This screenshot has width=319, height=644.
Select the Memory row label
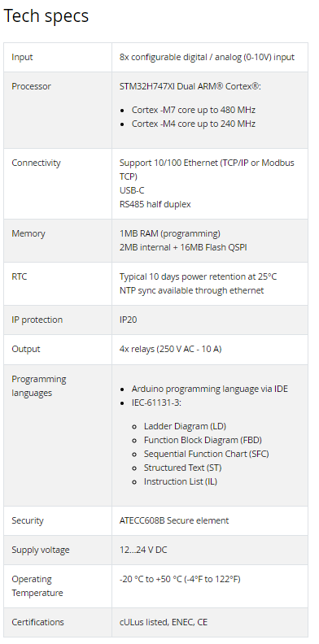click(28, 233)
